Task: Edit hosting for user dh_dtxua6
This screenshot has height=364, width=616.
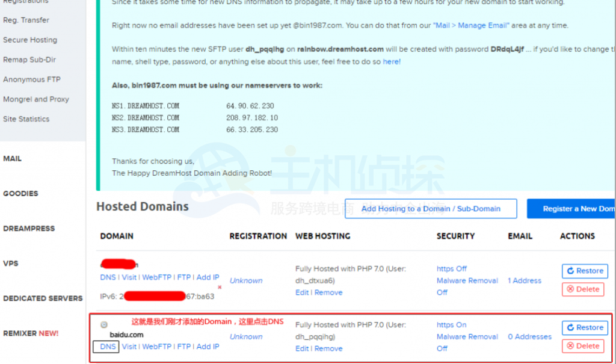Action: [x=302, y=292]
